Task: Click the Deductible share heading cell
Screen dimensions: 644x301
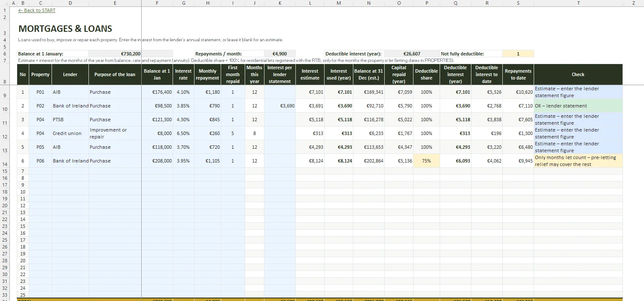Action: point(426,74)
